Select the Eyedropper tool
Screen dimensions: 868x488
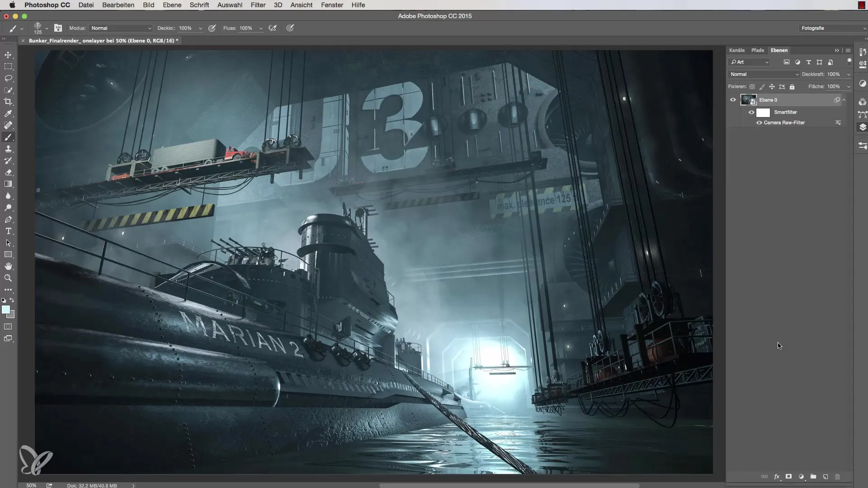pyautogui.click(x=8, y=113)
